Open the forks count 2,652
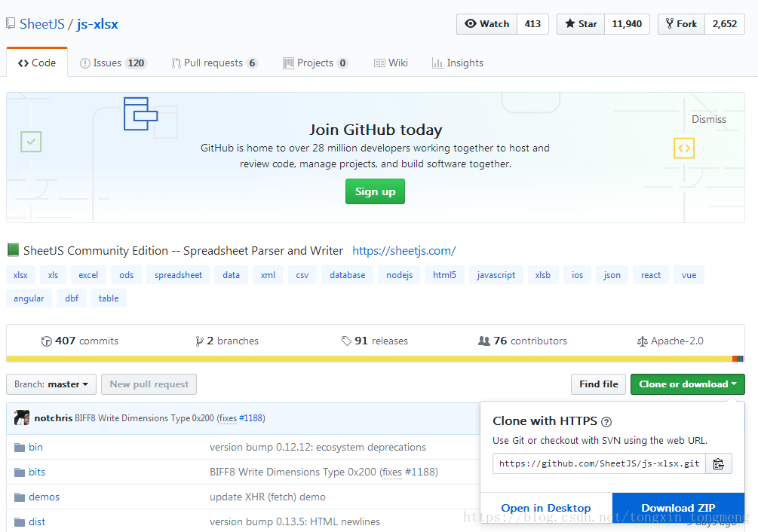Viewport: 758px width, 532px height. [725, 24]
